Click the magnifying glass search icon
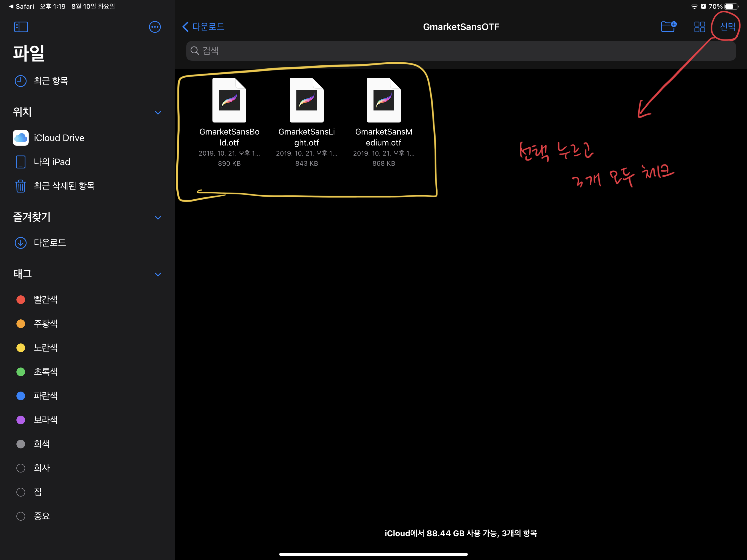The height and width of the screenshot is (560, 747). (194, 51)
